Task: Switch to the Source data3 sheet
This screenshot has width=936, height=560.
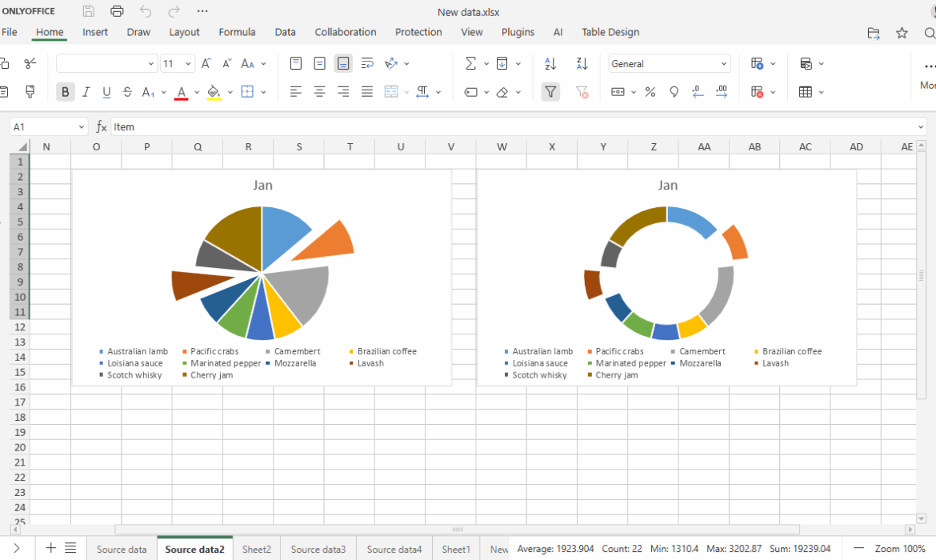Action: 318,550
